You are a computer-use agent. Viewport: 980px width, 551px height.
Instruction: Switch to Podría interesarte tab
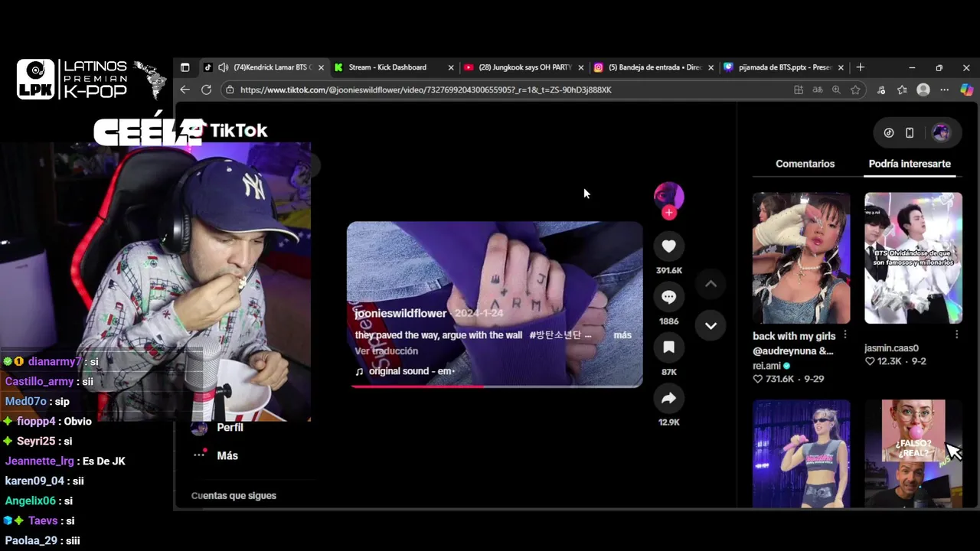910,164
